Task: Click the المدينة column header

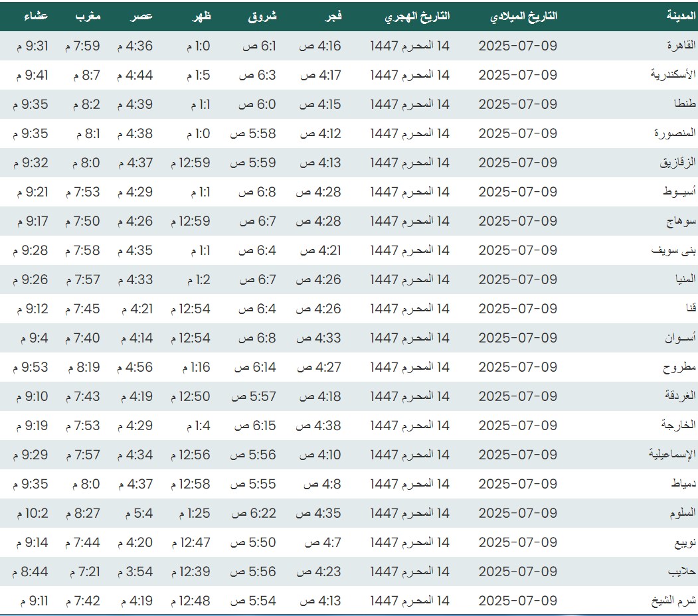Action: (x=681, y=17)
